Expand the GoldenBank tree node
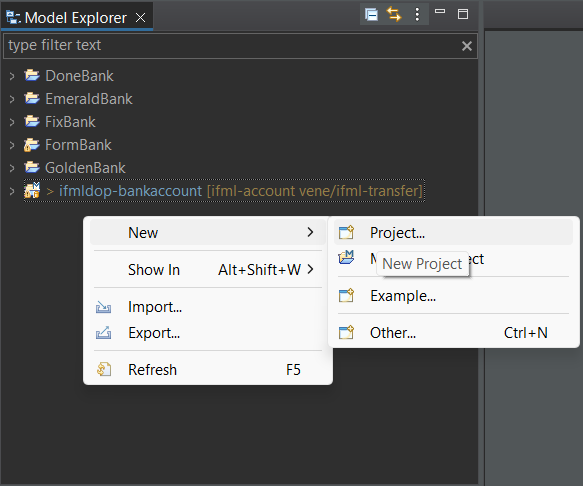Viewport: 583px width, 486px height. (x=12, y=168)
